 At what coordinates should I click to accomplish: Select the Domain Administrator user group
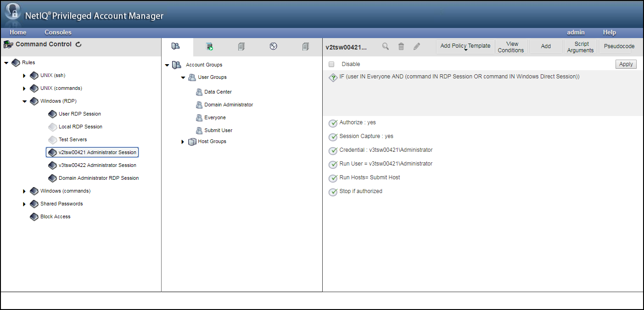click(229, 105)
